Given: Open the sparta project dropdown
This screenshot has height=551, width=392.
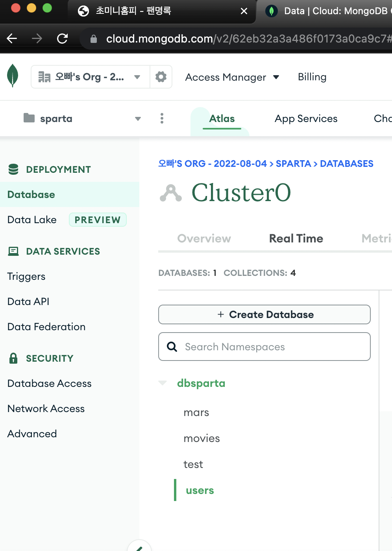Looking at the screenshot, I should (x=82, y=118).
